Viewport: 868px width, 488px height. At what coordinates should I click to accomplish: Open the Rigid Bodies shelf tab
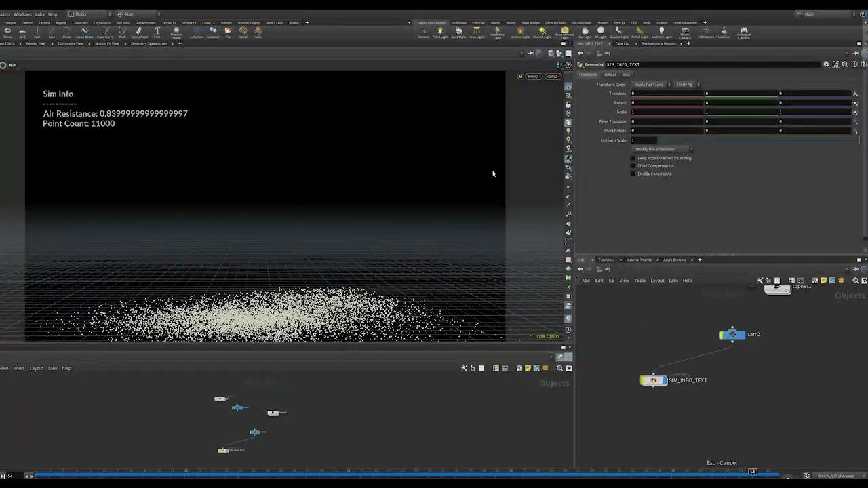tap(531, 22)
